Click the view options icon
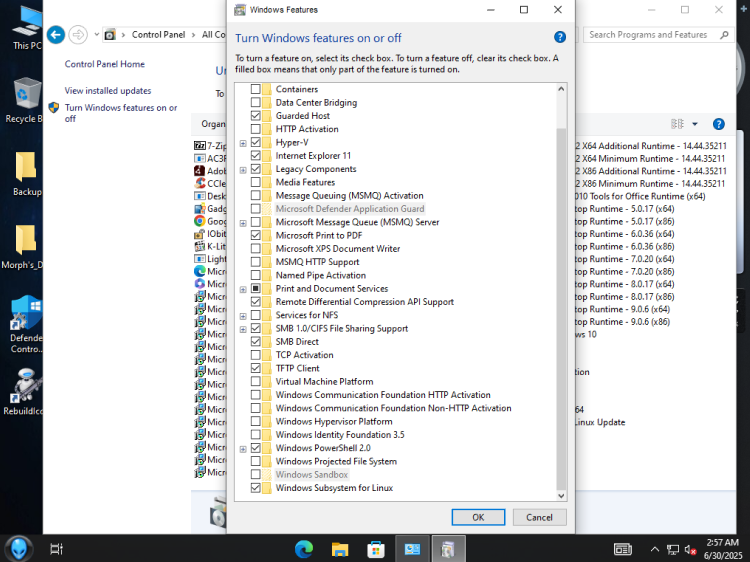Image resolution: width=750 pixels, height=562 pixels. coord(677,124)
